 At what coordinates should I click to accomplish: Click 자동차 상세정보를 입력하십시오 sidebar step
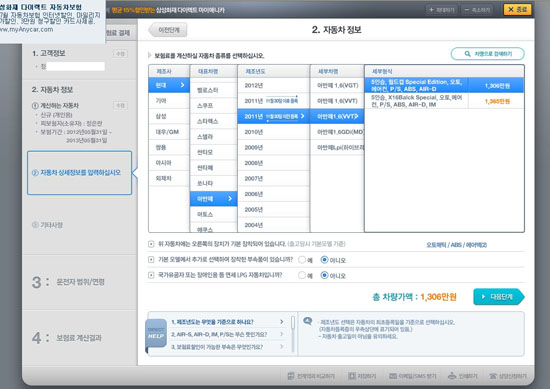click(80, 173)
